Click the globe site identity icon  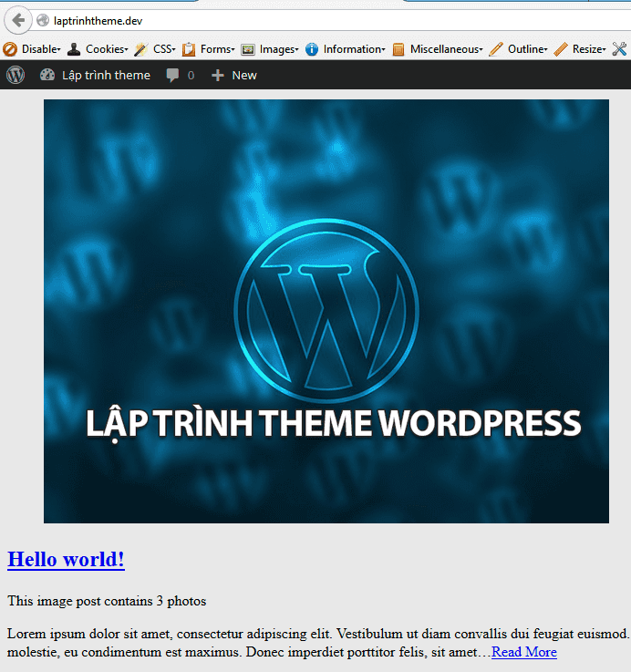pyautogui.click(x=43, y=20)
